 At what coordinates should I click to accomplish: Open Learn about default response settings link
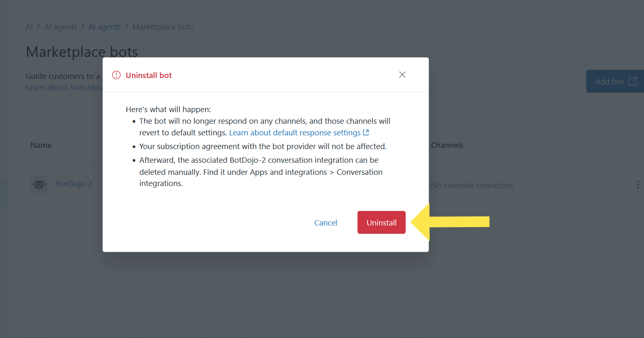coord(294,133)
